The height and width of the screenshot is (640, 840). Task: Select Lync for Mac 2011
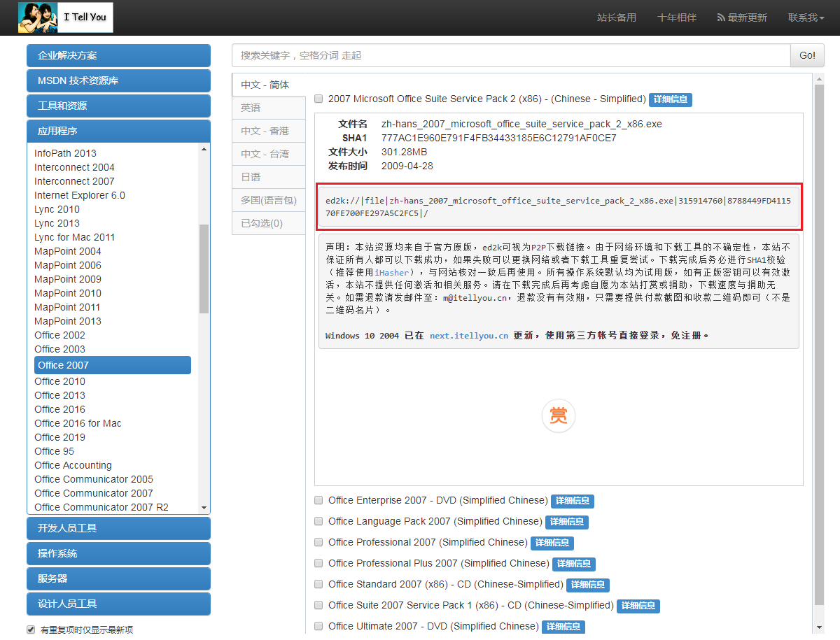click(74, 237)
